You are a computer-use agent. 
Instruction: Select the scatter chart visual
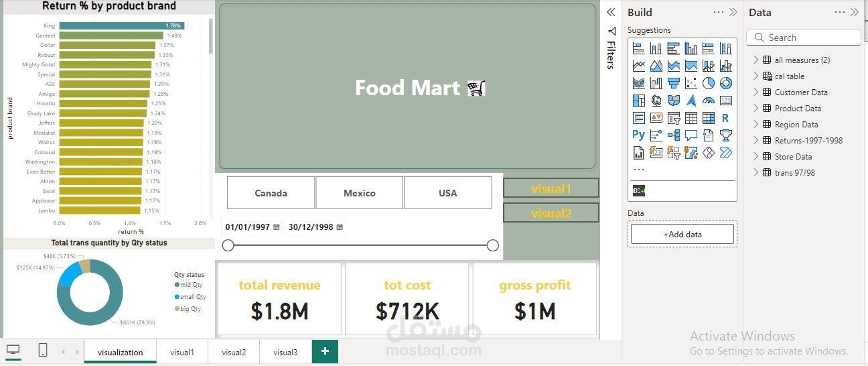coord(691,83)
